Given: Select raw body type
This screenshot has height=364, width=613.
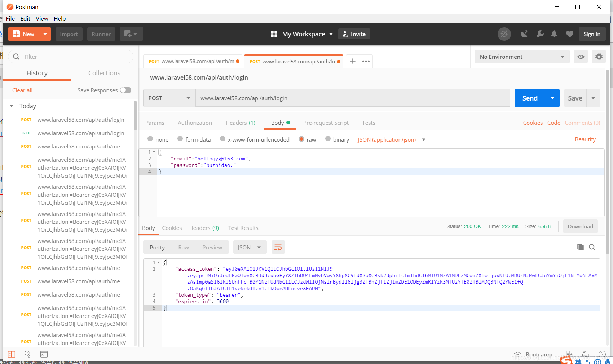Looking at the screenshot, I should (301, 139).
